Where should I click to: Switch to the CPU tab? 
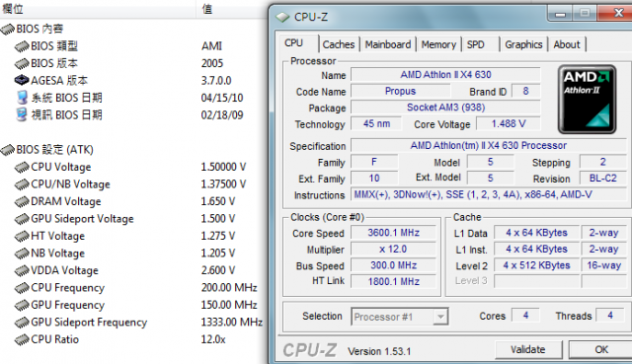point(298,43)
